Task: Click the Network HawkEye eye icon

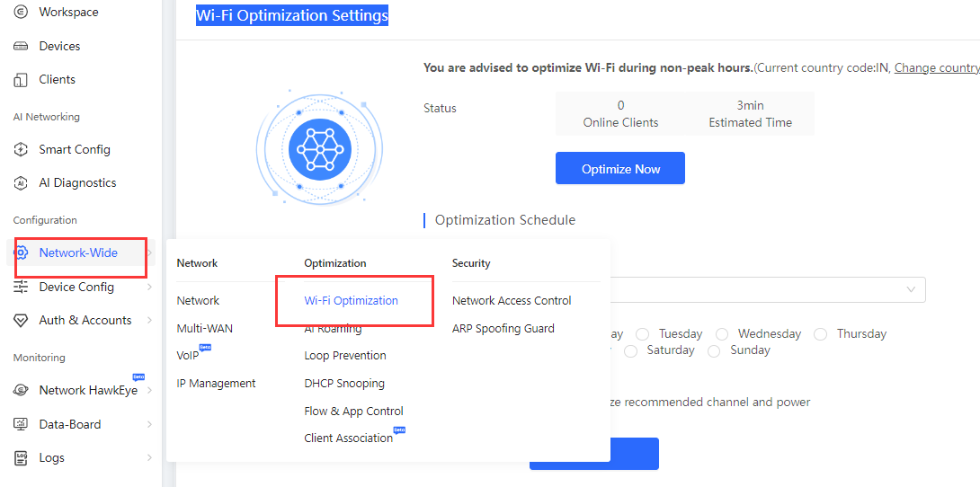Action: point(21,391)
